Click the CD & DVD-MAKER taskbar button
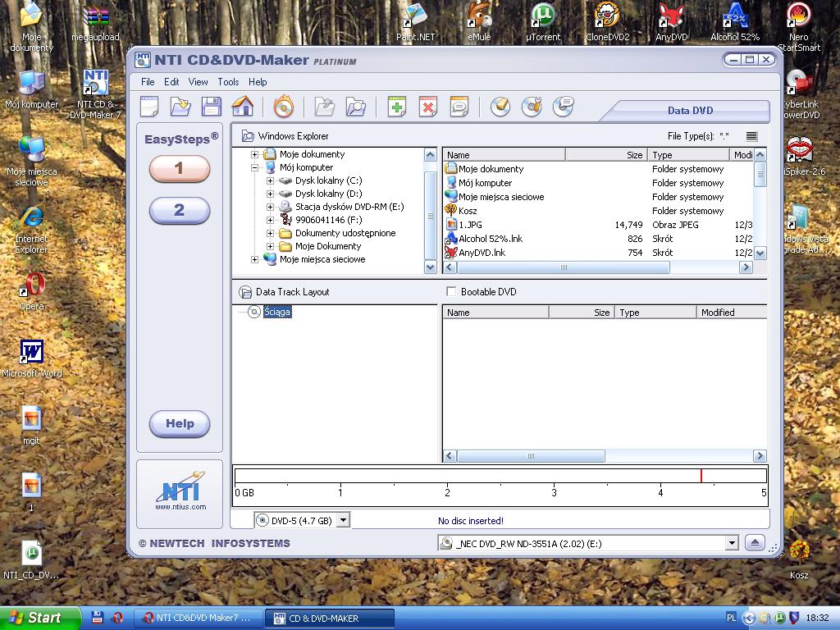 click(330, 619)
